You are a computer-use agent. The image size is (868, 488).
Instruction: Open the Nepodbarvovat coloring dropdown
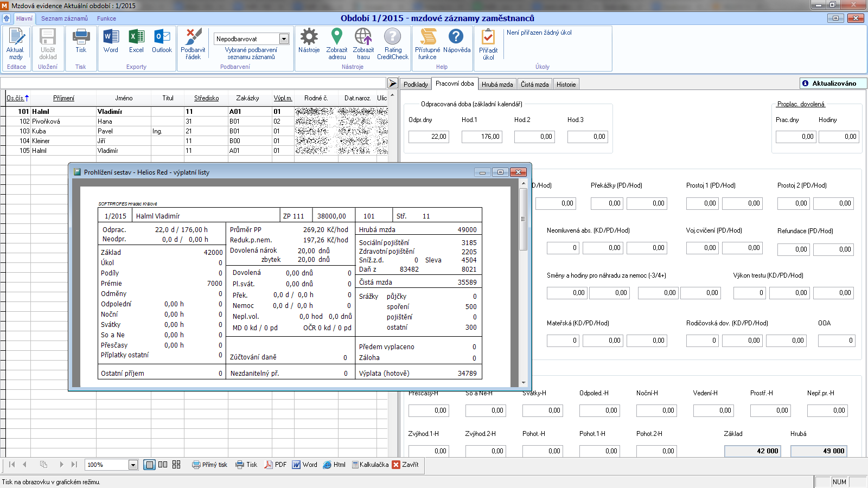click(x=284, y=39)
